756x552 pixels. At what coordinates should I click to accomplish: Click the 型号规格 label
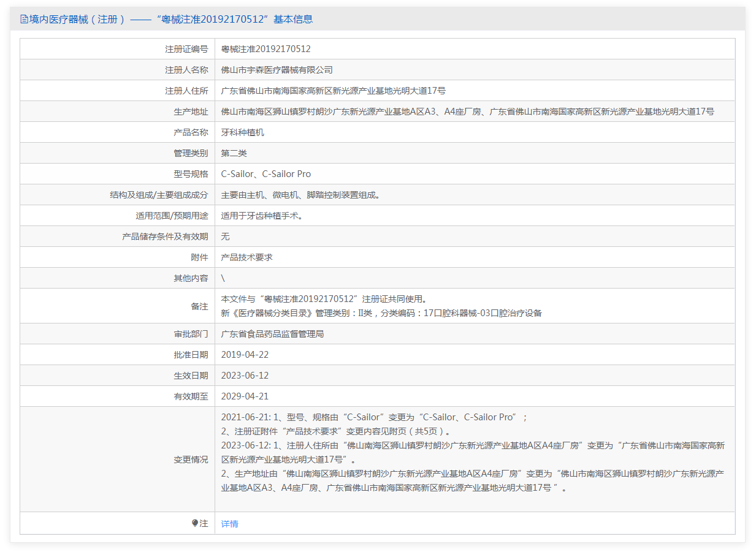pyautogui.click(x=191, y=174)
